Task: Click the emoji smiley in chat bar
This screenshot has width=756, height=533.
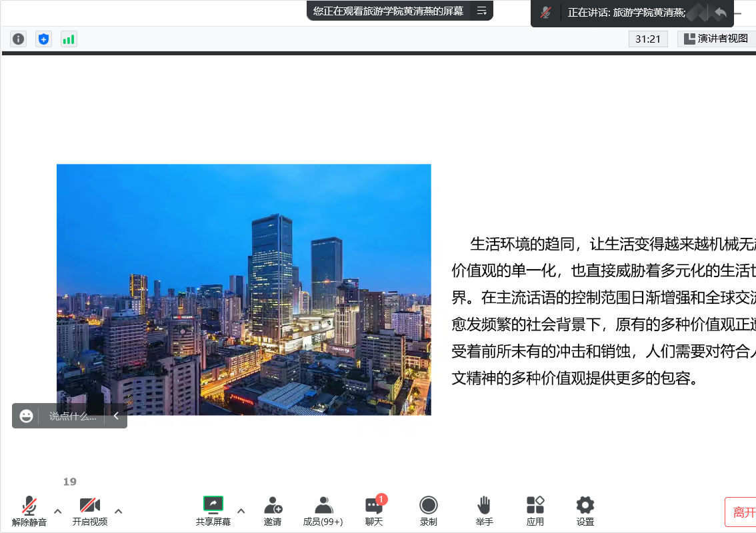Action: click(27, 416)
